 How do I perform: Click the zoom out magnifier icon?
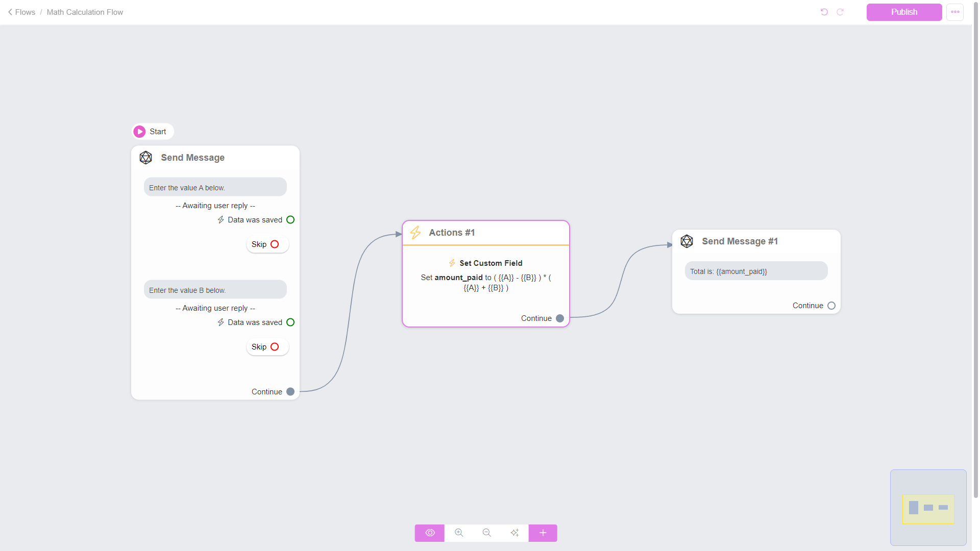[486, 533]
